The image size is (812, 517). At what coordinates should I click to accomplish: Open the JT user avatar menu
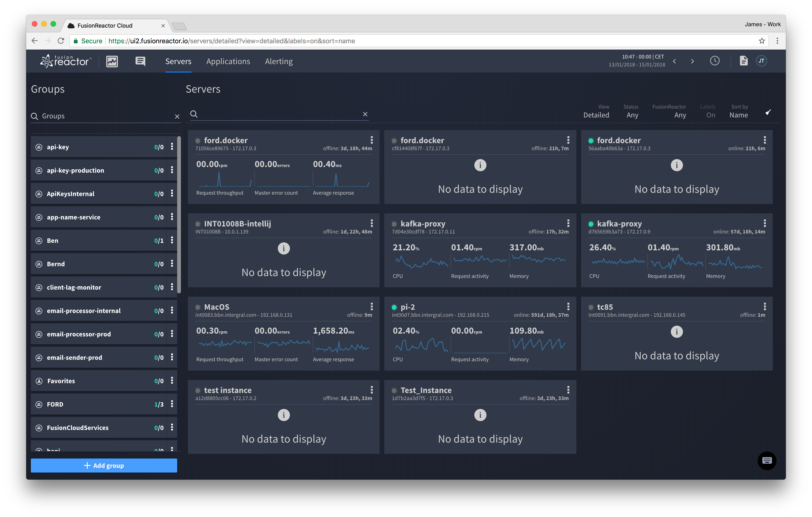coord(761,61)
